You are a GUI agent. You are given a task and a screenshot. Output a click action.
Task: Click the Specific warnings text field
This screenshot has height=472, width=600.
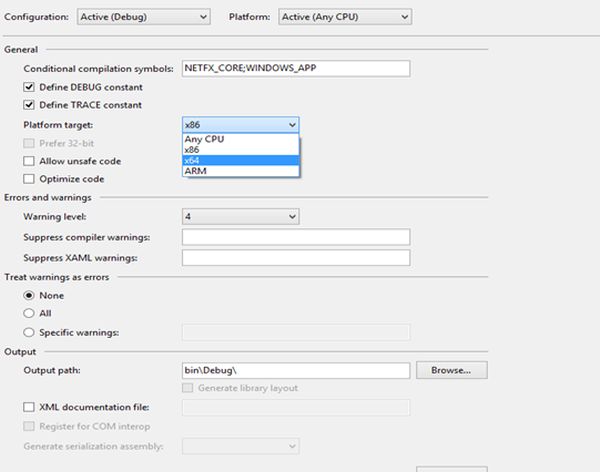click(296, 332)
